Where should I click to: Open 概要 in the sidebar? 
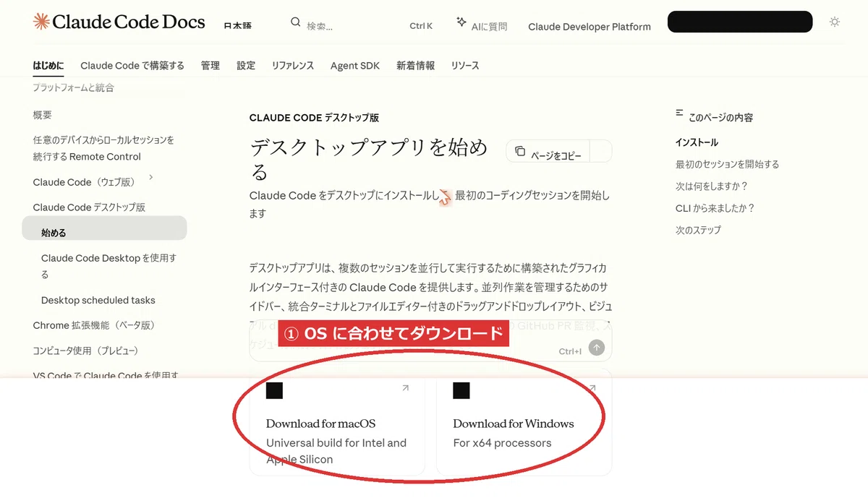(43, 115)
